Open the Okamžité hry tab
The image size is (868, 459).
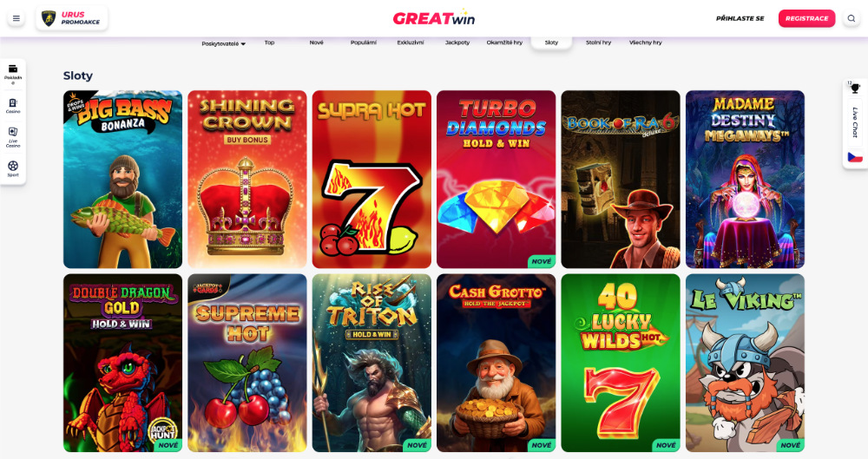504,42
